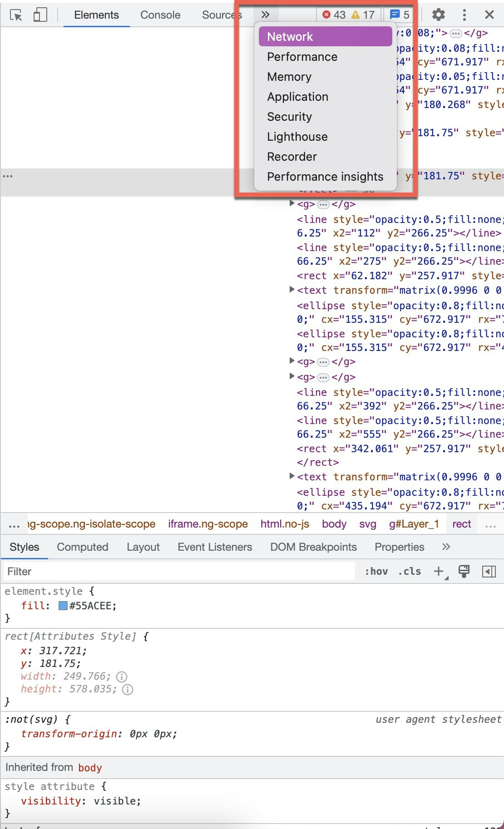Expand the g element above the x2=112 line
504x829 pixels.
tap(292, 203)
